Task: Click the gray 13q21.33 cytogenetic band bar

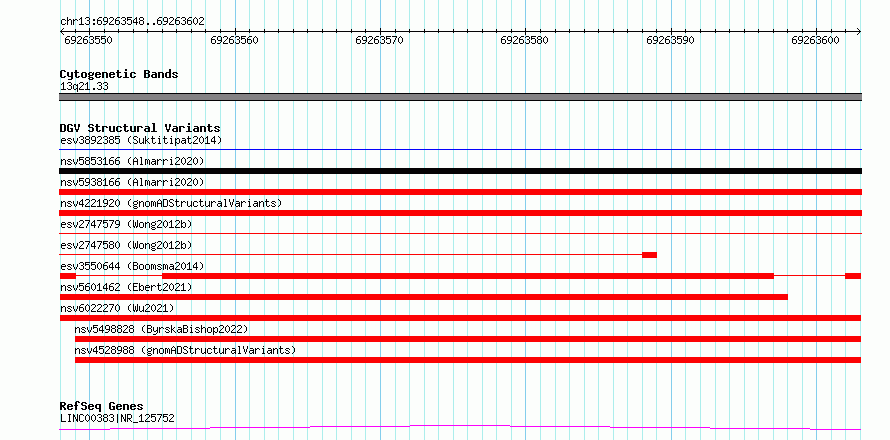Action: pyautogui.click(x=460, y=97)
